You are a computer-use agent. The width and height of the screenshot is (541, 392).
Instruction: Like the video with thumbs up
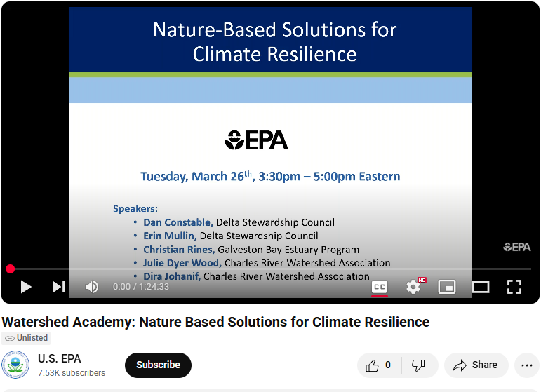tap(379, 365)
